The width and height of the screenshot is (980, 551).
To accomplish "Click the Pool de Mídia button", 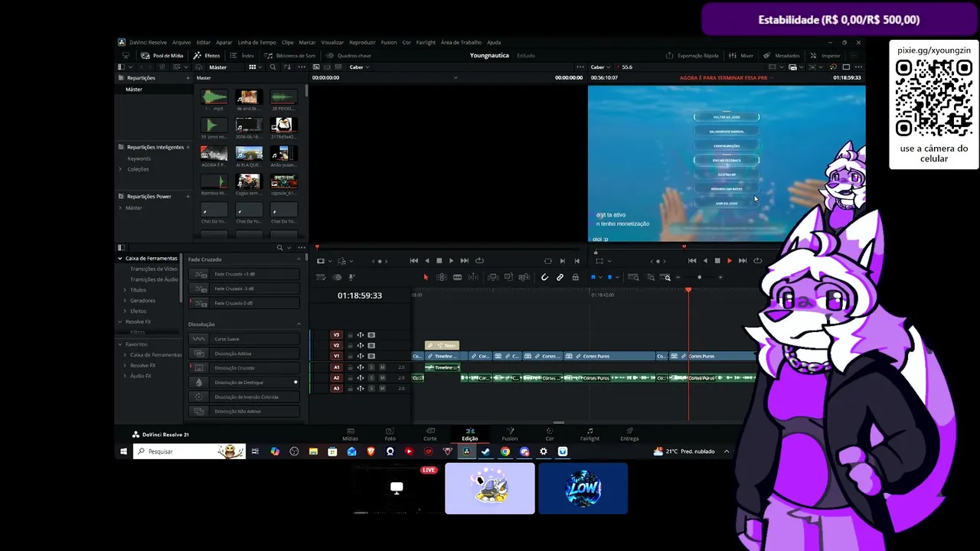I will [x=162, y=55].
